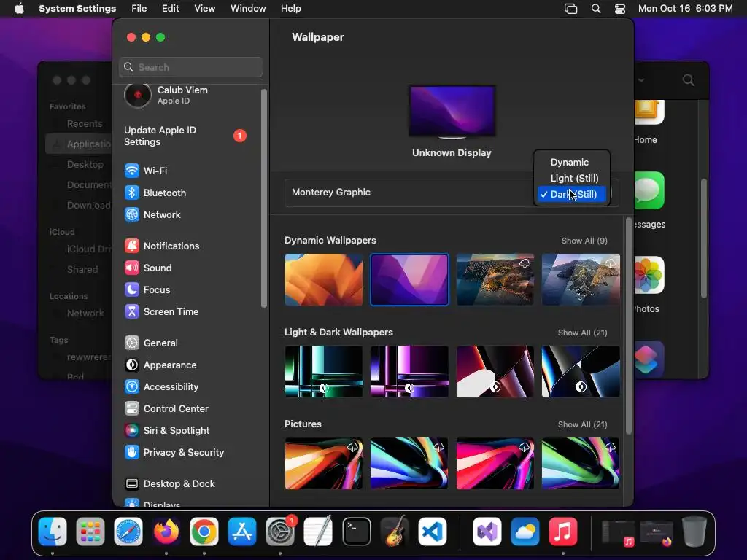This screenshot has width=747, height=560.
Task: Open Control Center in menu bar
Action: pos(620,9)
